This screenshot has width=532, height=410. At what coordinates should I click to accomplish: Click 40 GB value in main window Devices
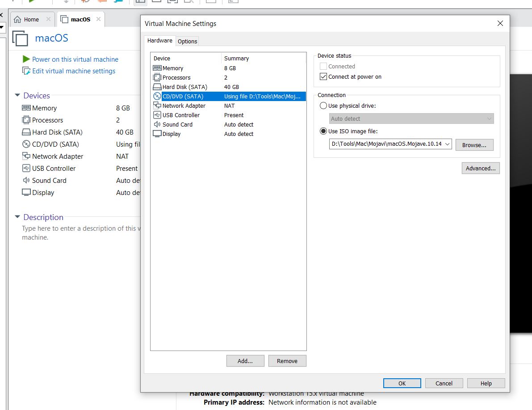125,132
